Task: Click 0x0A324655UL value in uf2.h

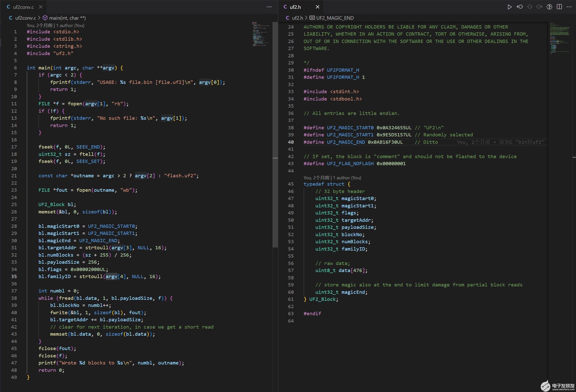Action: [x=394, y=128]
